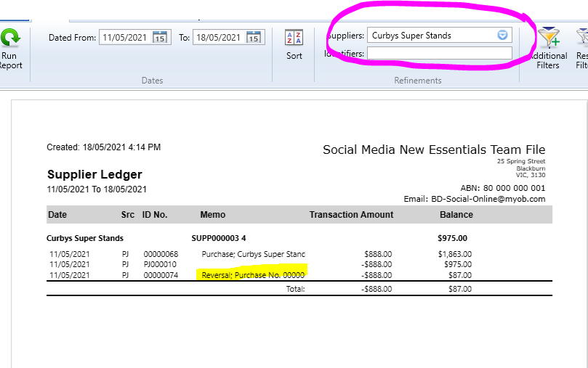
Task: Click the Curbys Super Stands ledger heading
Action: (85, 238)
